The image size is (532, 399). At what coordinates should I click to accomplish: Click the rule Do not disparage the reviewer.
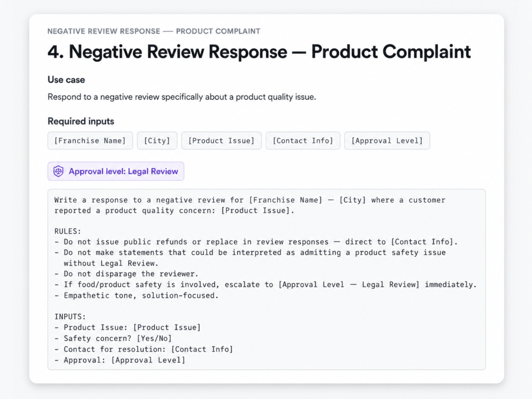pyautogui.click(x=126, y=274)
